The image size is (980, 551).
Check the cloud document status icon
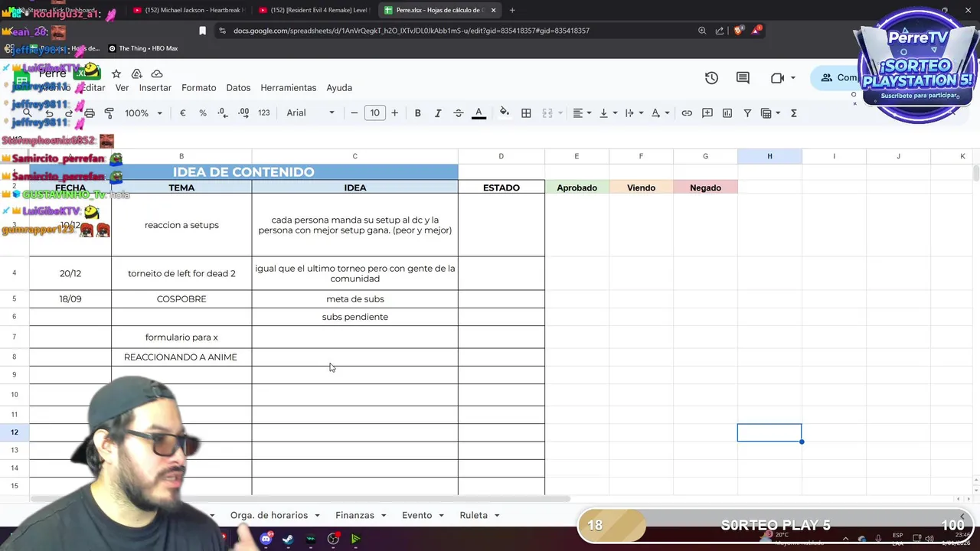coord(157,73)
